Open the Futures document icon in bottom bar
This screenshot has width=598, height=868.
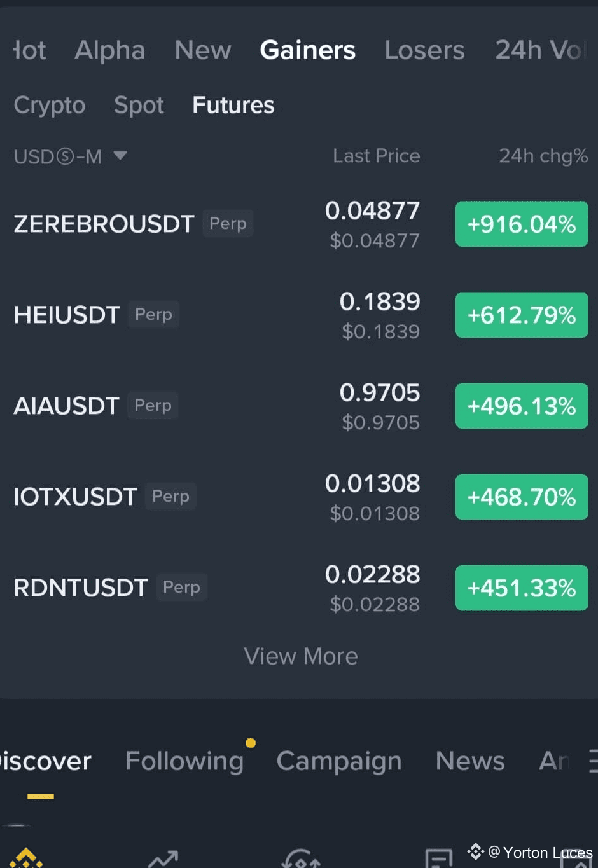pyautogui.click(x=438, y=858)
